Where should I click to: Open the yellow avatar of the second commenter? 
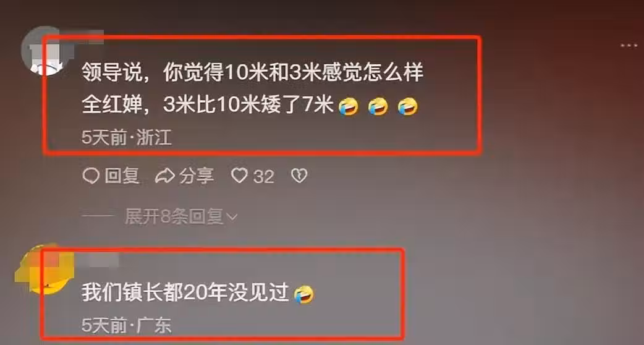point(45,269)
